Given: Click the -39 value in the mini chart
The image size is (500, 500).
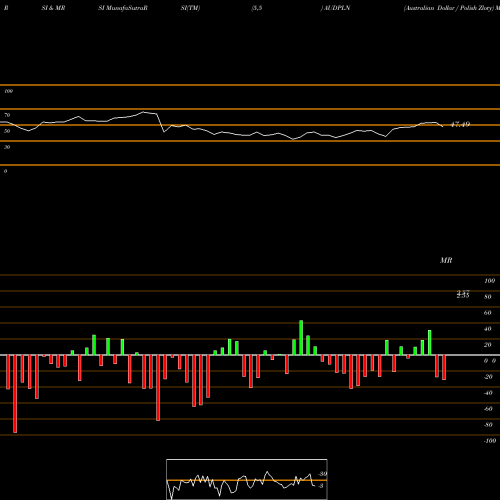Looking at the screenshot, I should tap(322, 474).
